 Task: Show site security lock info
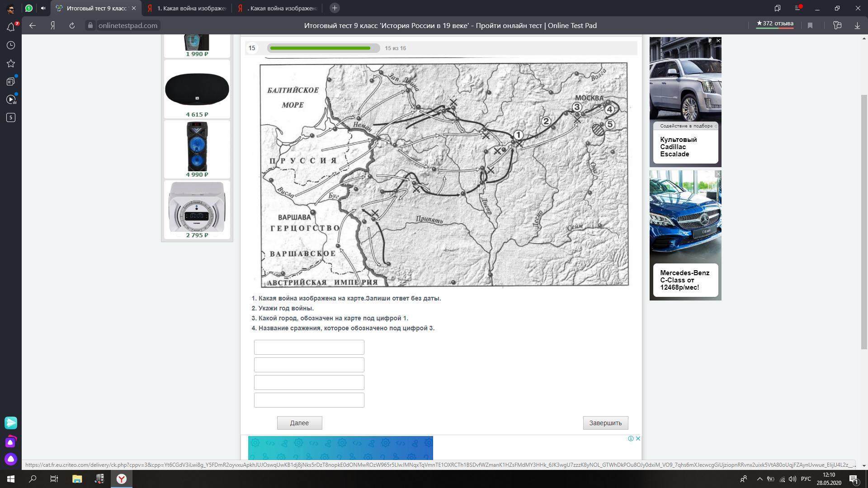(x=90, y=26)
